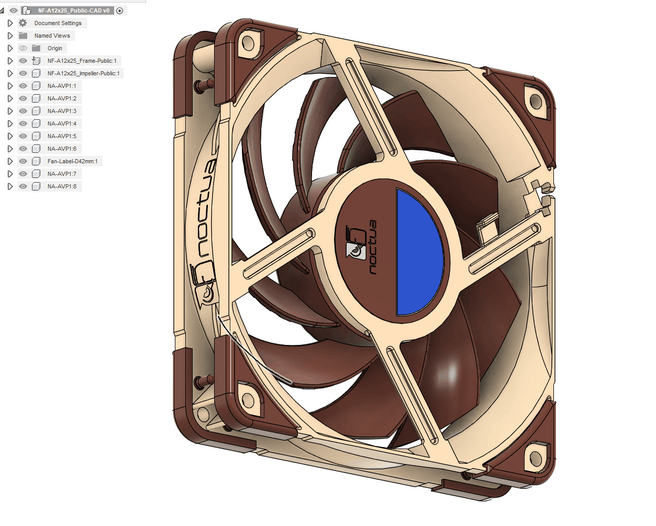Select the 'NF-A12x25_Impeller-Public:1' label
Viewport: 656px width, 526px height.
click(83, 73)
